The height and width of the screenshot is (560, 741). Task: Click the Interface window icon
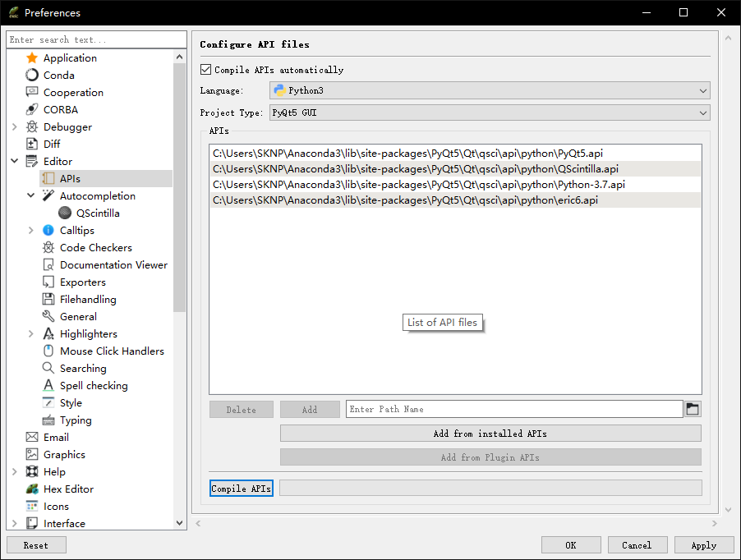click(32, 523)
